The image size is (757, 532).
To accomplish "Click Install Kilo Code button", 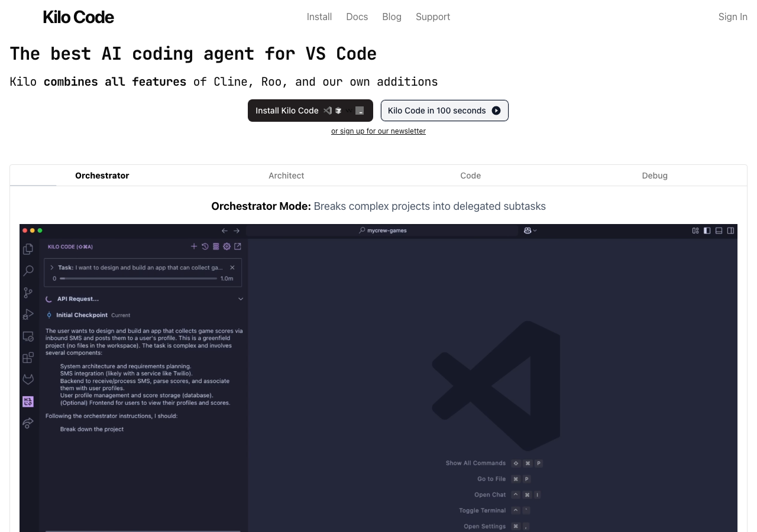I will coord(310,111).
